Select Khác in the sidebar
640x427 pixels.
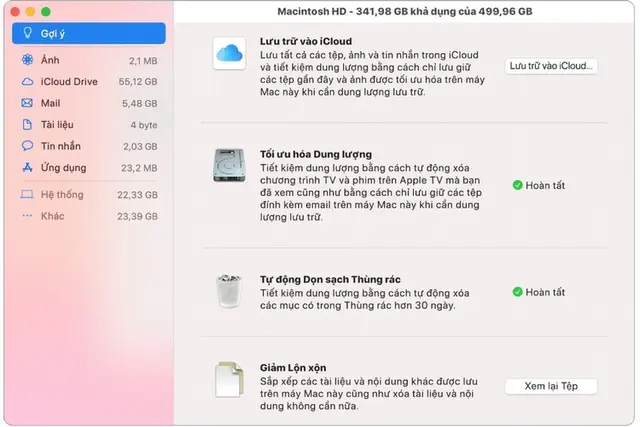[x=89, y=216]
